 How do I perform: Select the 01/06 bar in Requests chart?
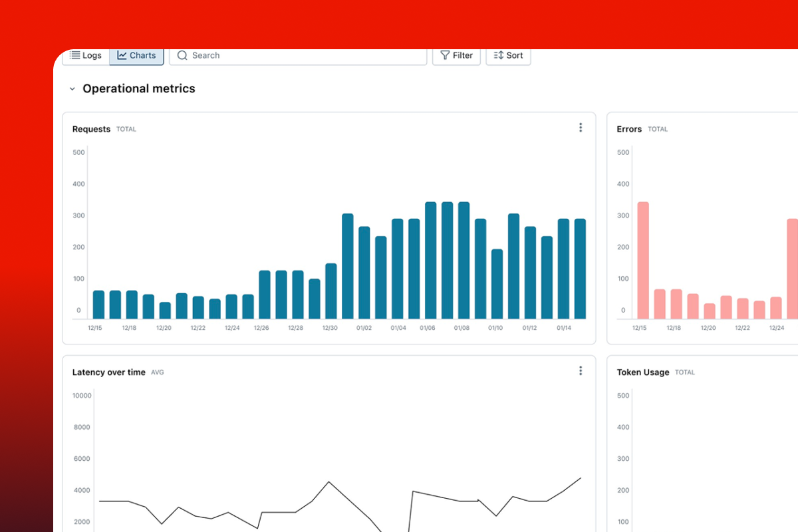431,261
